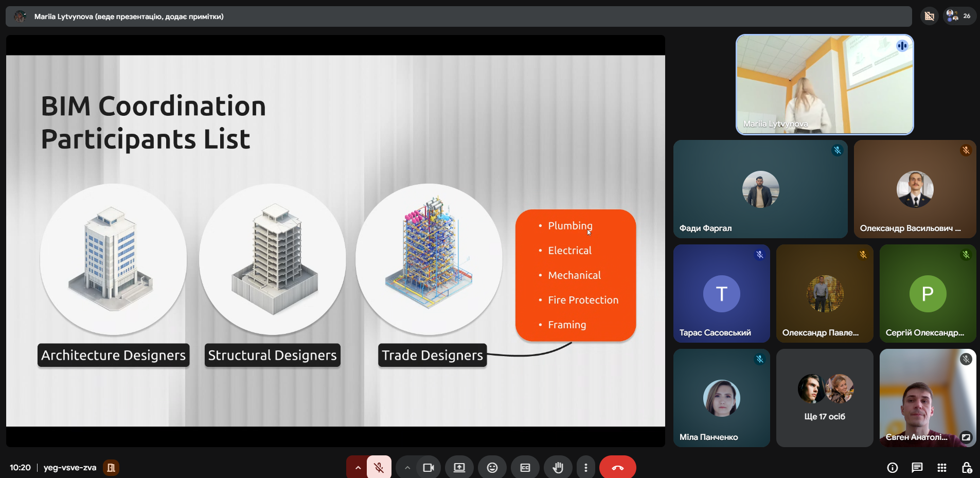Click the 'Structural Designers' label

[x=273, y=355]
